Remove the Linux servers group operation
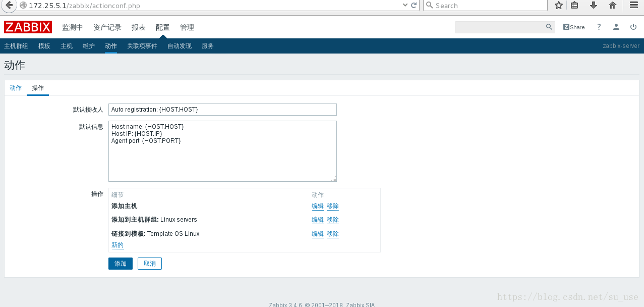This screenshot has height=307, width=644. pyautogui.click(x=333, y=220)
